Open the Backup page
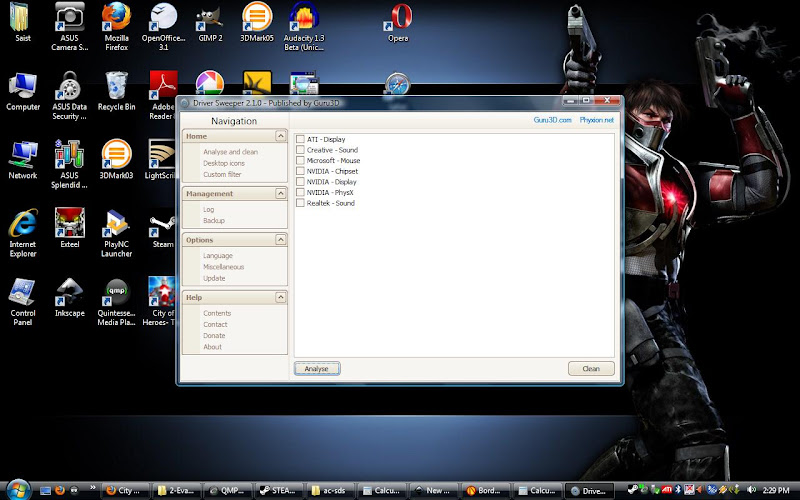 coord(213,221)
